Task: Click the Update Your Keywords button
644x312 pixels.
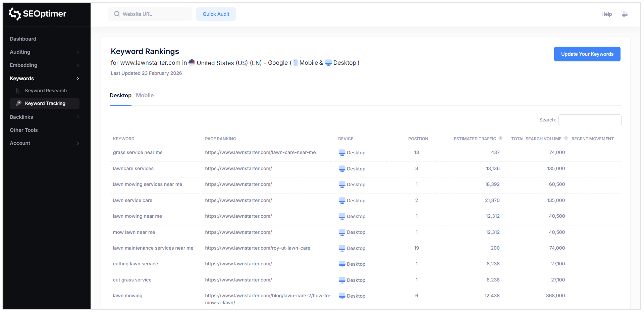Action: tap(587, 54)
